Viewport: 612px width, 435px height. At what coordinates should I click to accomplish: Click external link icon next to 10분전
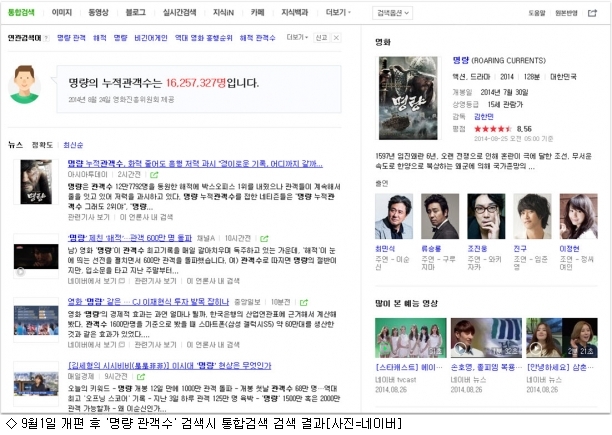pyautogui.click(x=304, y=302)
